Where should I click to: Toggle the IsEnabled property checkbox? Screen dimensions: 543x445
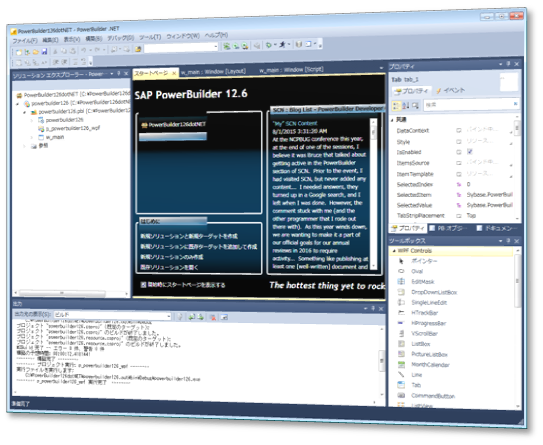(470, 151)
